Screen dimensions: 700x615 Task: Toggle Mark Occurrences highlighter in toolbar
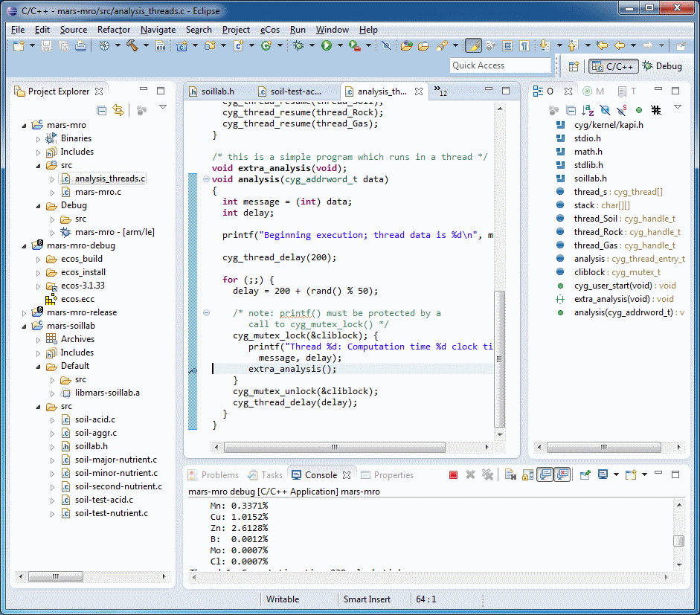(473, 46)
